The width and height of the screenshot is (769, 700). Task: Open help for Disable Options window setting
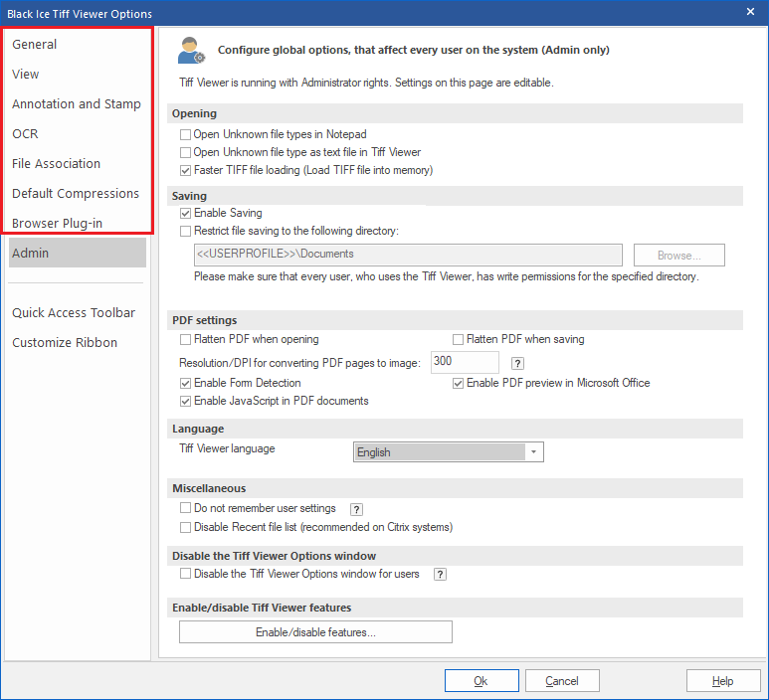click(440, 575)
